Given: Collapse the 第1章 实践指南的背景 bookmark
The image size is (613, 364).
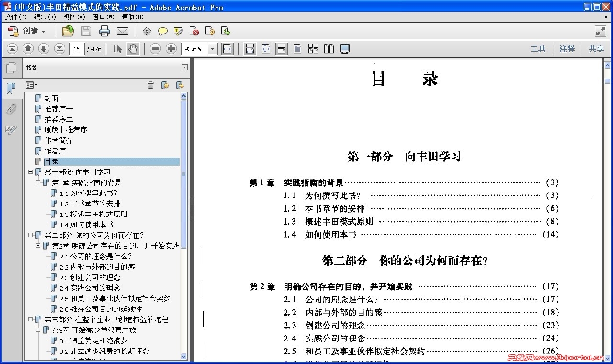Looking at the screenshot, I should point(38,182).
